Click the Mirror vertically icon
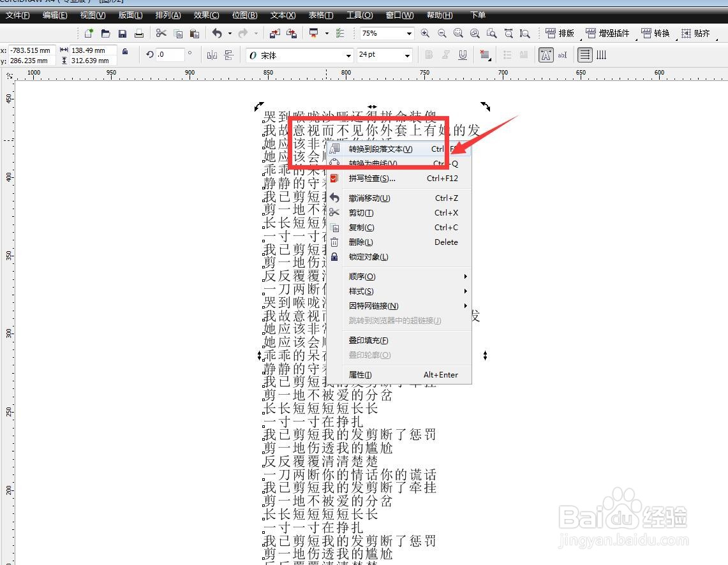The height and width of the screenshot is (565, 728). [x=228, y=55]
